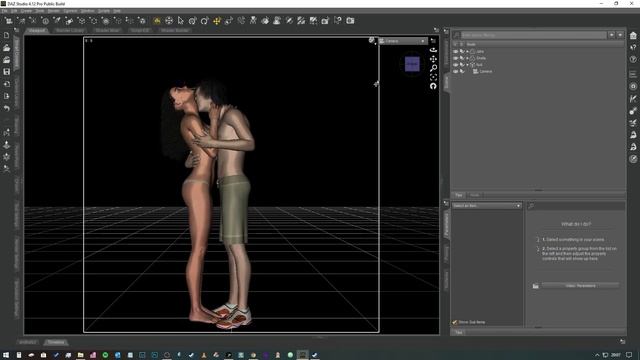Open the Render menu
The width and height of the screenshot is (640, 360).
(x=54, y=11)
